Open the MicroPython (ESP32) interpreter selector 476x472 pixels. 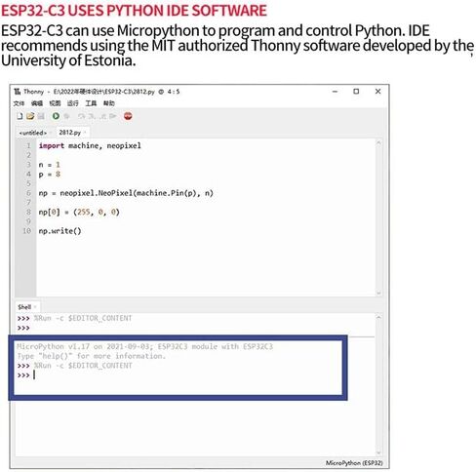(x=354, y=463)
